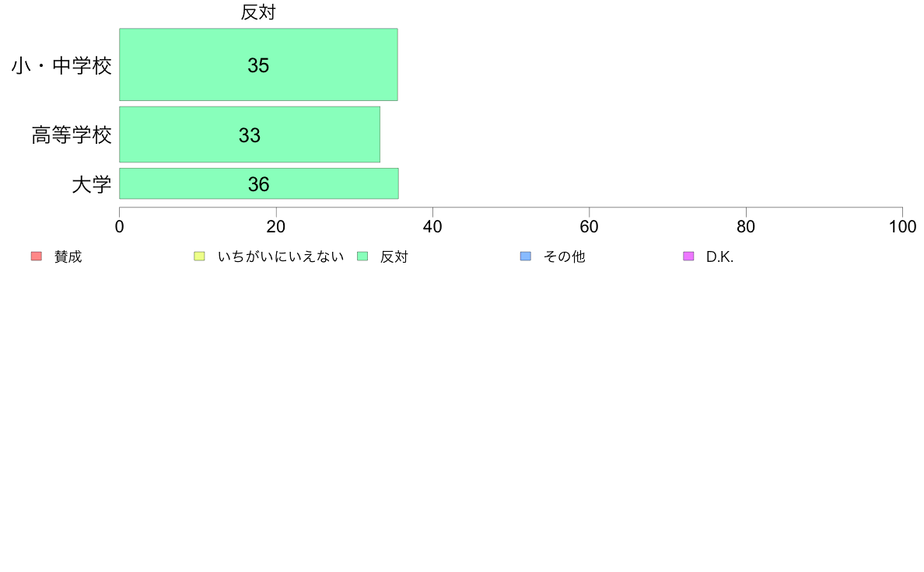Click the 反対 chart title above the bars
Viewport: 924px width, 572px height.
coord(258,12)
